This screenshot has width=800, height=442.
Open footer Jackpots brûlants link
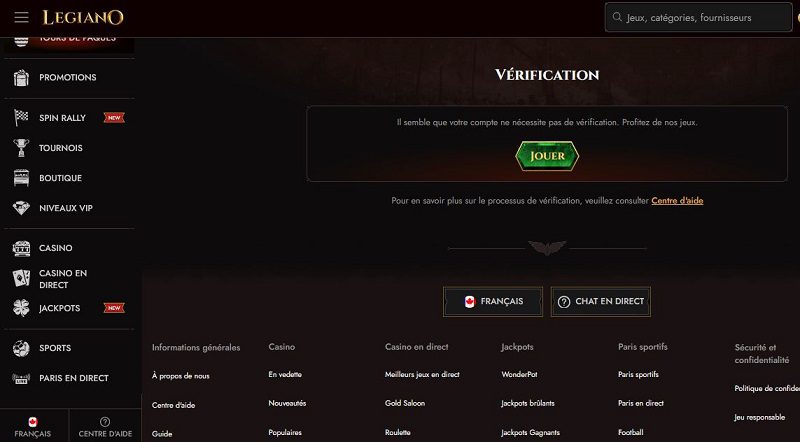tap(528, 403)
